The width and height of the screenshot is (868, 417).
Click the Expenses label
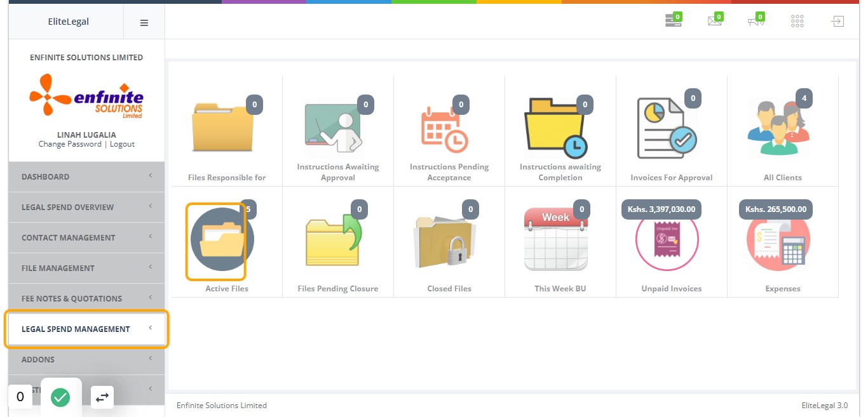pyautogui.click(x=783, y=289)
